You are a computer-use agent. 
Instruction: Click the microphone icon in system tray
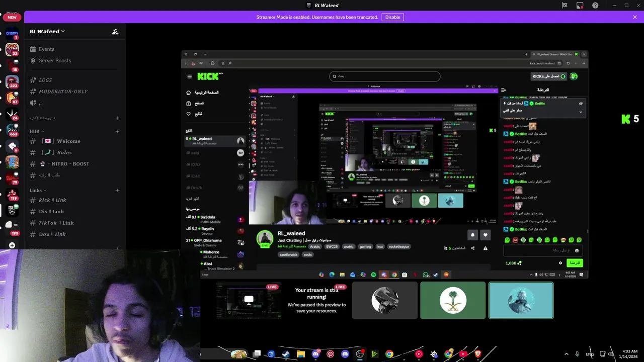click(577, 354)
